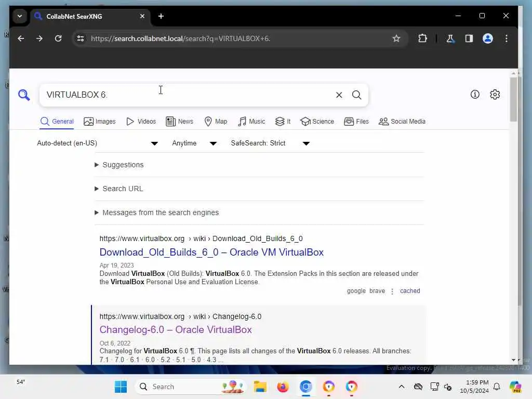This screenshot has height=399, width=532.
Task: Open File Explorer from taskbar
Action: (260, 387)
